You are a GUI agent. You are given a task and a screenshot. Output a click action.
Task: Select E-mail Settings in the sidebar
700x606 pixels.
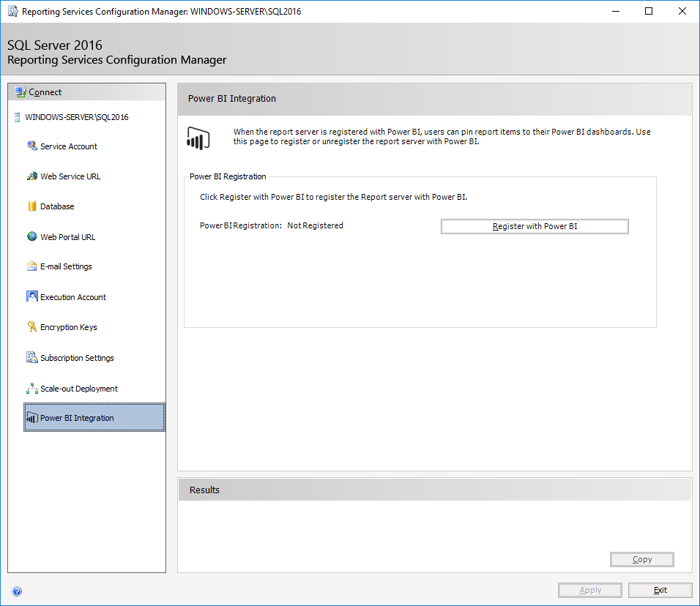pyautogui.click(x=66, y=266)
